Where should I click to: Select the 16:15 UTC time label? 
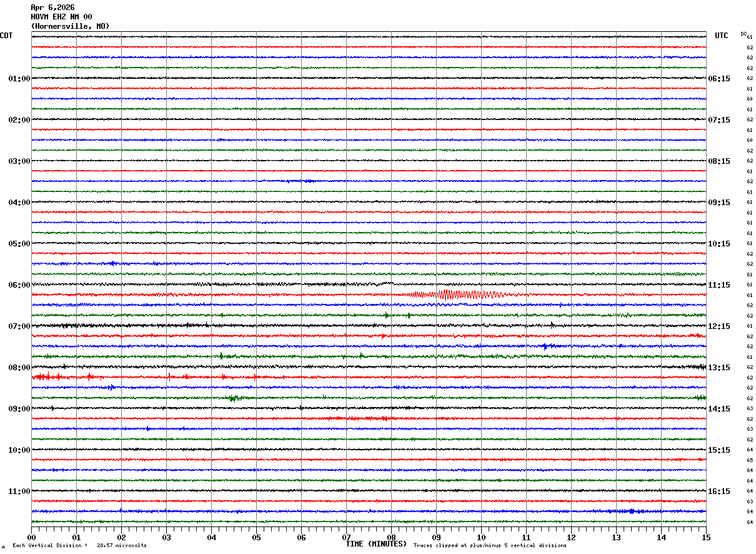[719, 491]
